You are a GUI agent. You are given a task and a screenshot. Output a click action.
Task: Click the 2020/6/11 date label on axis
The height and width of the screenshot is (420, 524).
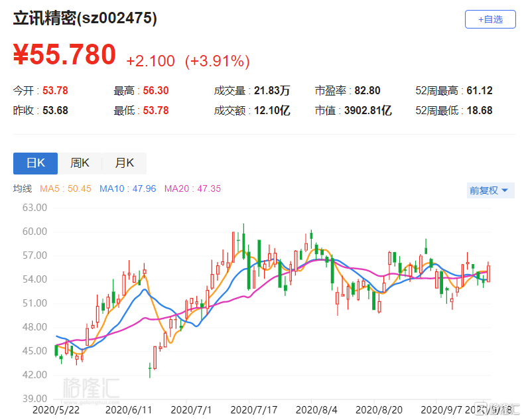click(129, 410)
